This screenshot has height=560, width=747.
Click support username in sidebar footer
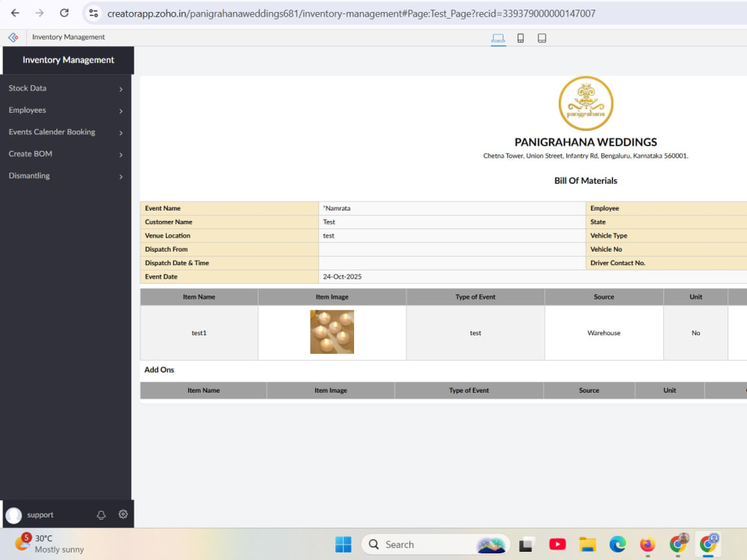click(40, 514)
